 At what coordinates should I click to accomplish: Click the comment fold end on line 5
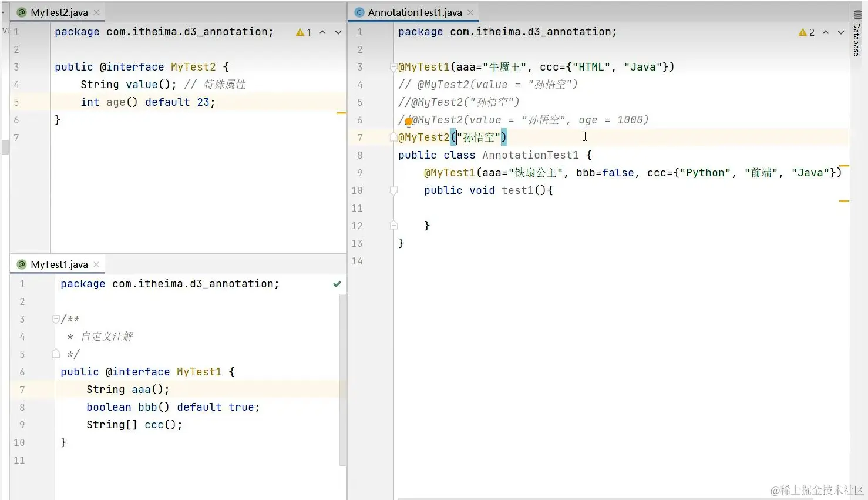56,354
